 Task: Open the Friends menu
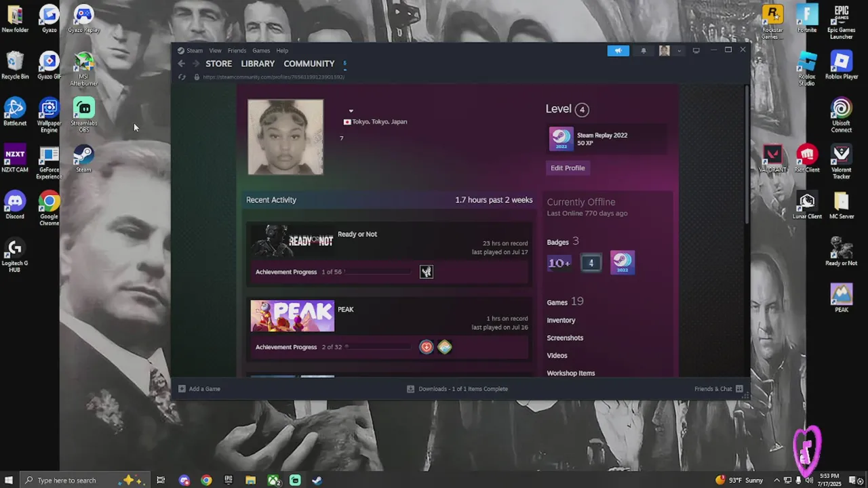pos(237,51)
